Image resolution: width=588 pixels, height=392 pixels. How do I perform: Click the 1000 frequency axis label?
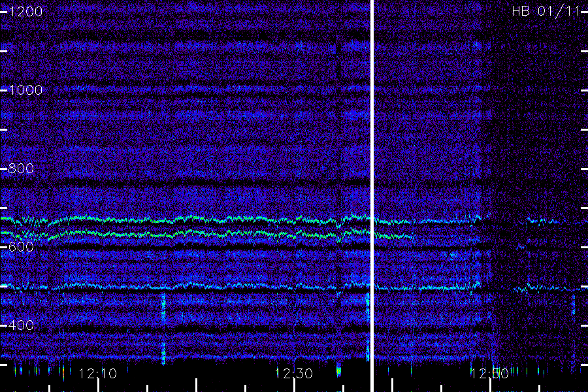pos(25,90)
